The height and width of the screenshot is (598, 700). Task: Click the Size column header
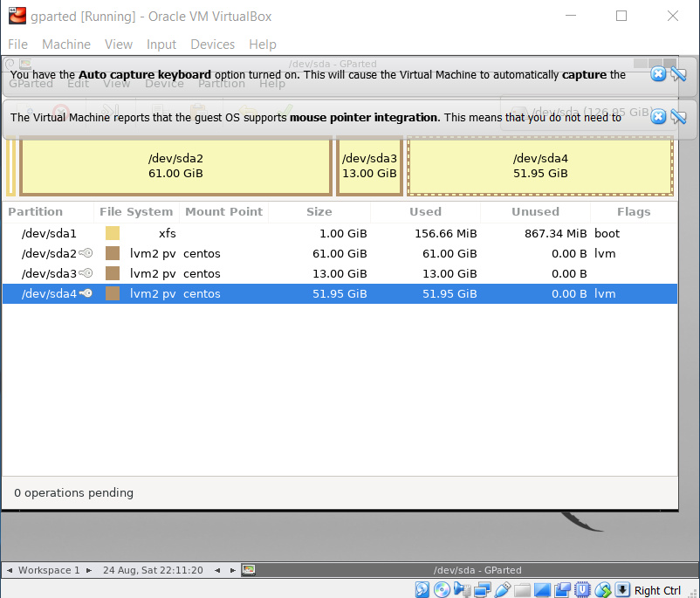pos(319,211)
